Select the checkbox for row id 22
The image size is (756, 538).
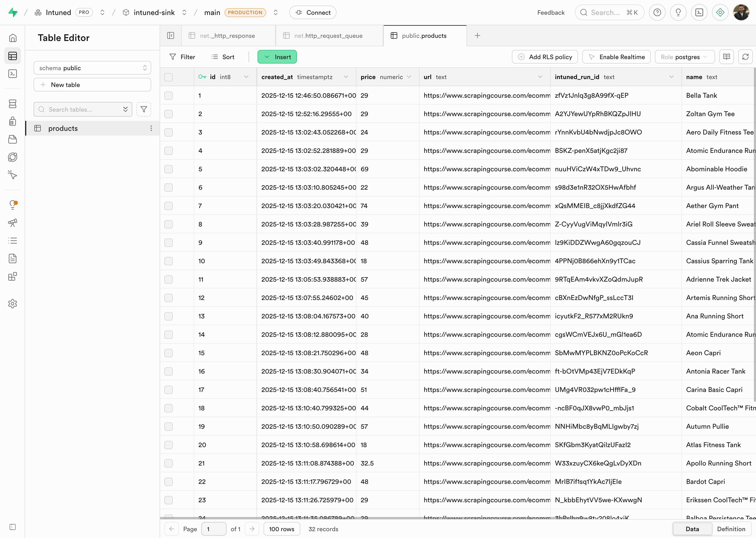pyautogui.click(x=169, y=482)
